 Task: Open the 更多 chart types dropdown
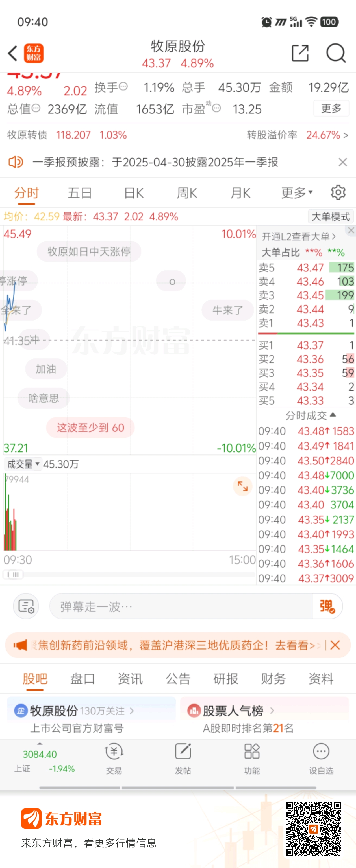coord(297,193)
